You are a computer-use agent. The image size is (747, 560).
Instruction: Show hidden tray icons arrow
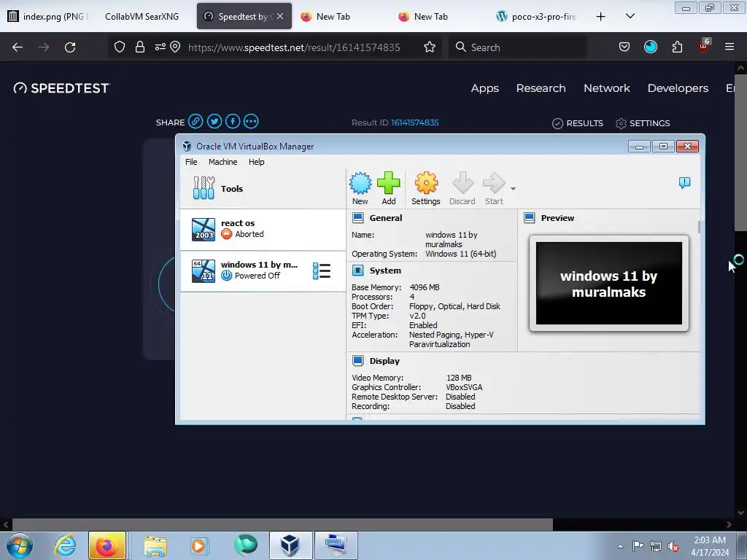click(x=620, y=547)
